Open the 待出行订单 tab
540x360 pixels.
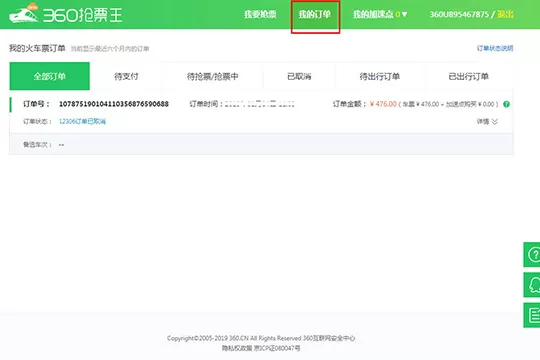point(380,76)
